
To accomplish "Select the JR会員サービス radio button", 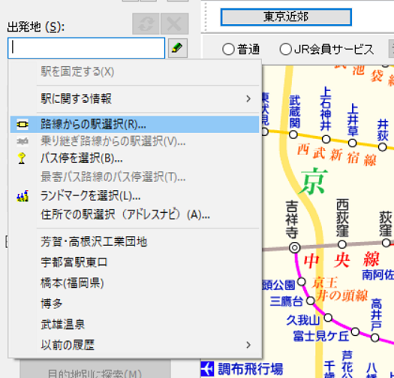I will (x=286, y=49).
